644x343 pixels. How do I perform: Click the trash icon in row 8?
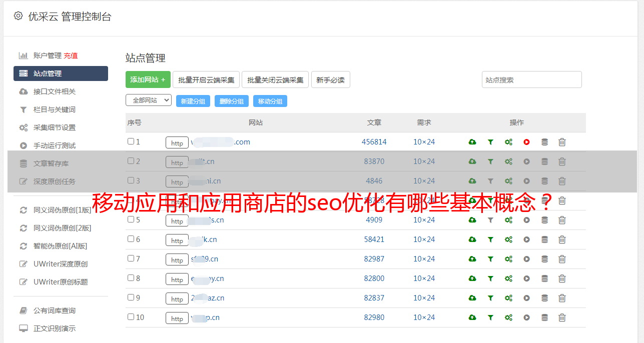pyautogui.click(x=562, y=278)
